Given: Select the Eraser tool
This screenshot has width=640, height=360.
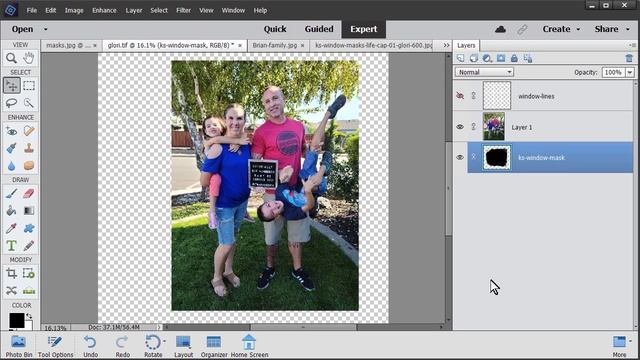Looking at the screenshot, I should (29, 193).
